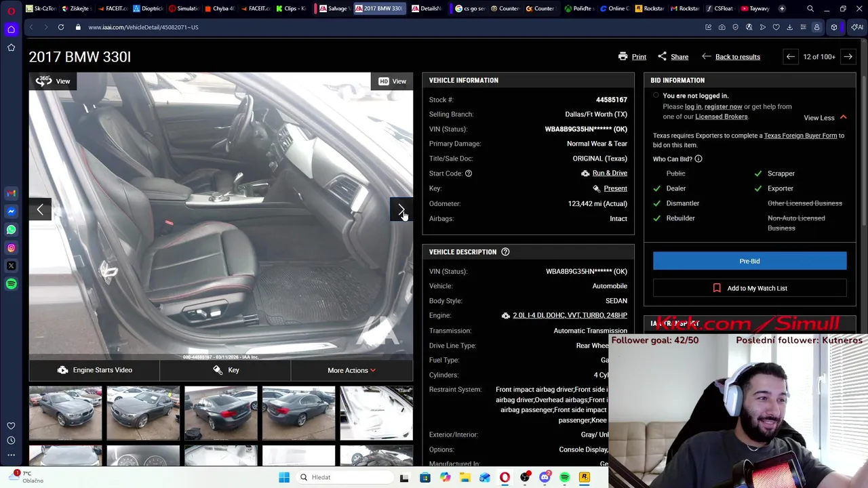Open 360 degree View
This screenshot has height=488, width=868.
click(53, 81)
